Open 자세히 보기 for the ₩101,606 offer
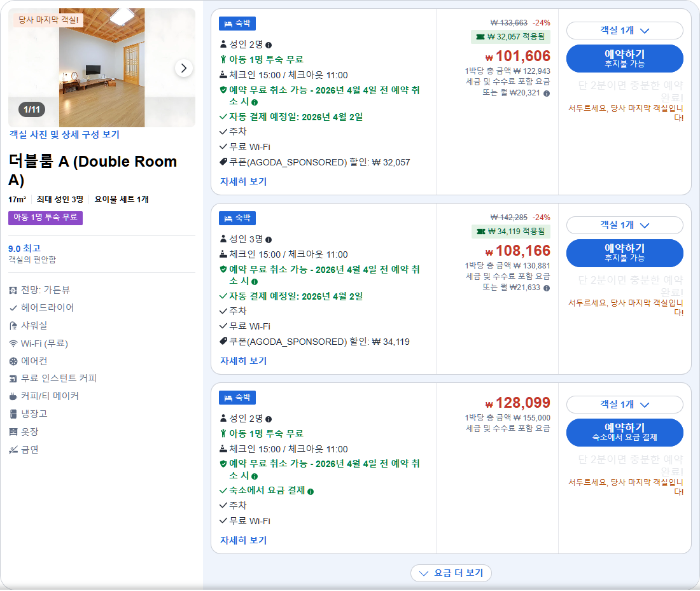700x591 pixels. [x=243, y=182]
